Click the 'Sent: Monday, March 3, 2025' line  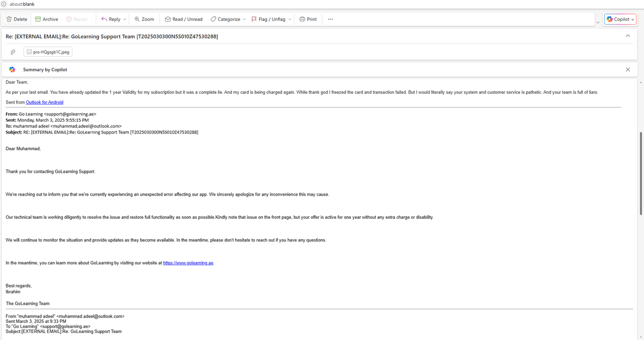coord(47,120)
